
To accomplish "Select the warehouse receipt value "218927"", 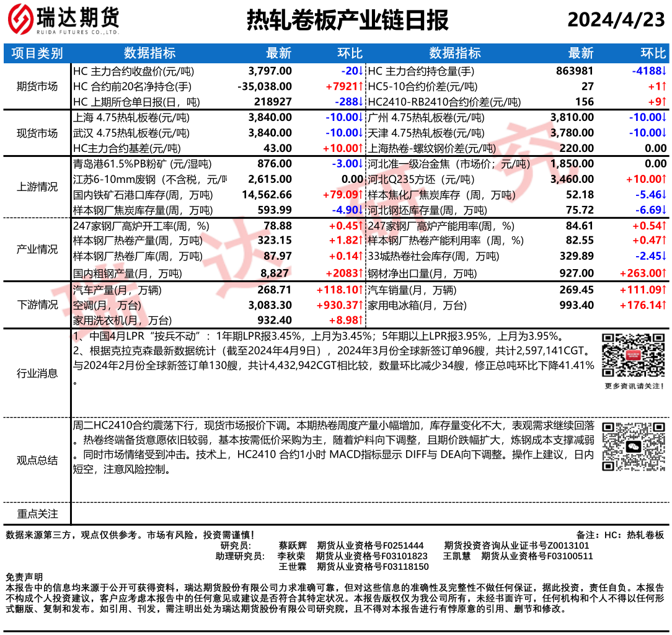I will click(273, 102).
